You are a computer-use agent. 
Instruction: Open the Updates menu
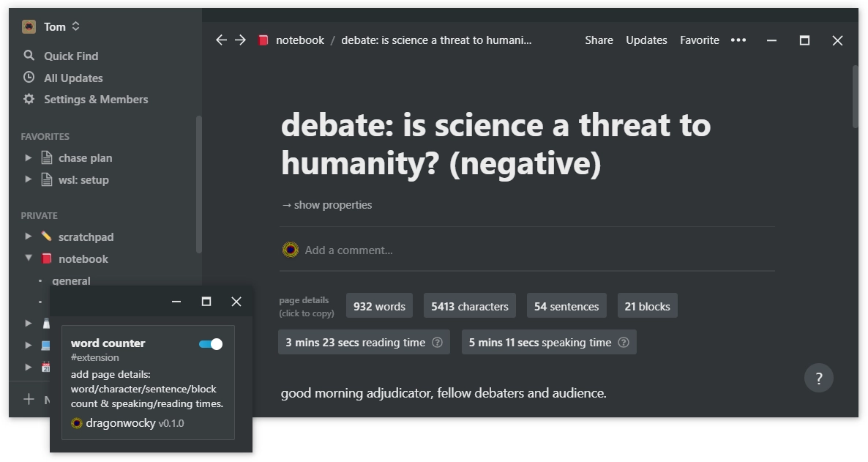tap(646, 40)
